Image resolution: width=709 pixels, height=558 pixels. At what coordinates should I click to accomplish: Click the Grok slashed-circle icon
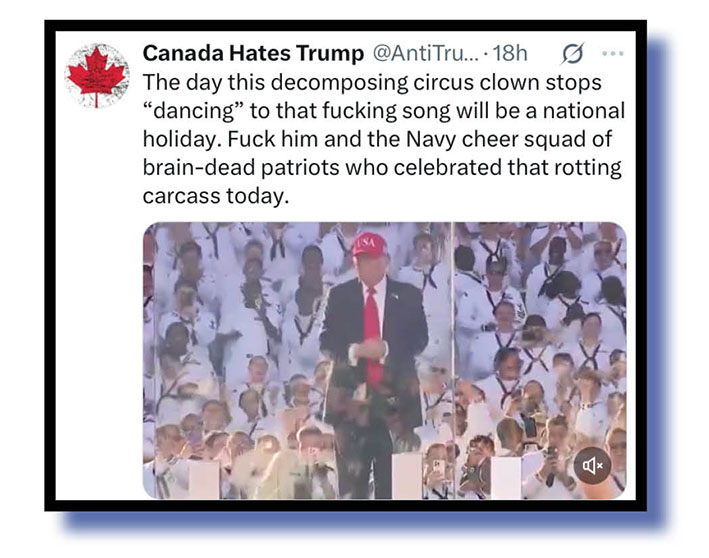[572, 53]
